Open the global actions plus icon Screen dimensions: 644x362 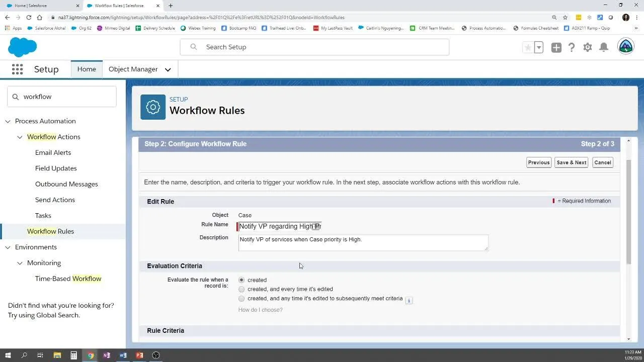pos(556,47)
